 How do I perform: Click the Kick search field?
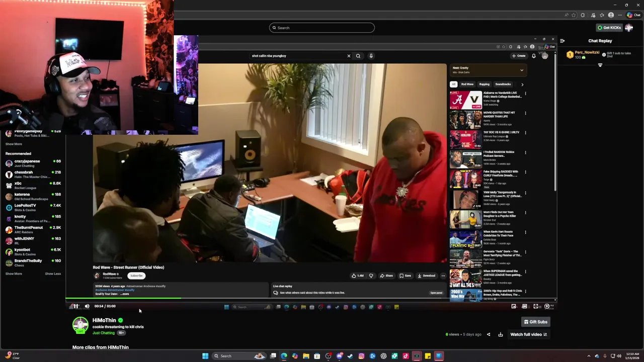coord(322,28)
